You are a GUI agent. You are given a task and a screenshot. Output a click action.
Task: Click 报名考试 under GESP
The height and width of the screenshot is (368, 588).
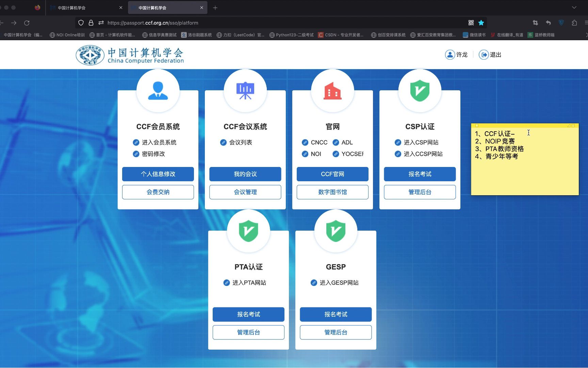click(336, 315)
